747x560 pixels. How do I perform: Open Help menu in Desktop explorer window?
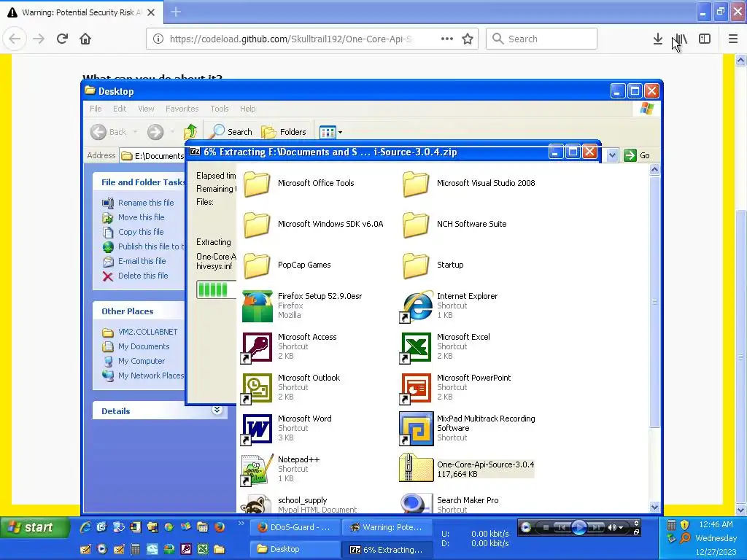(x=248, y=109)
